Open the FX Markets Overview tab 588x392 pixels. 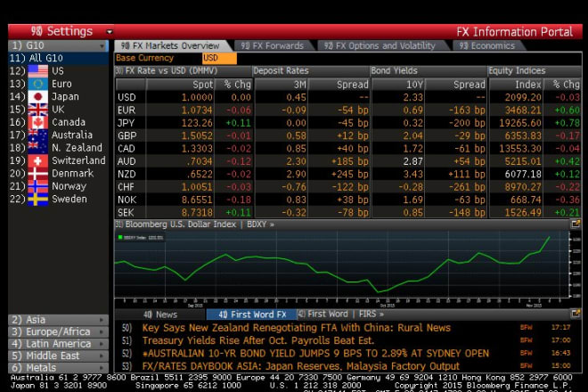171,45
